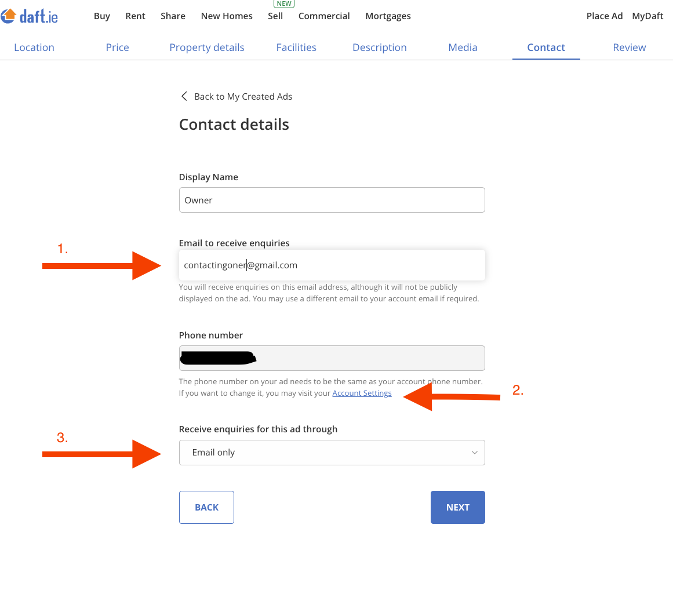Go to the Location step tab

[34, 47]
